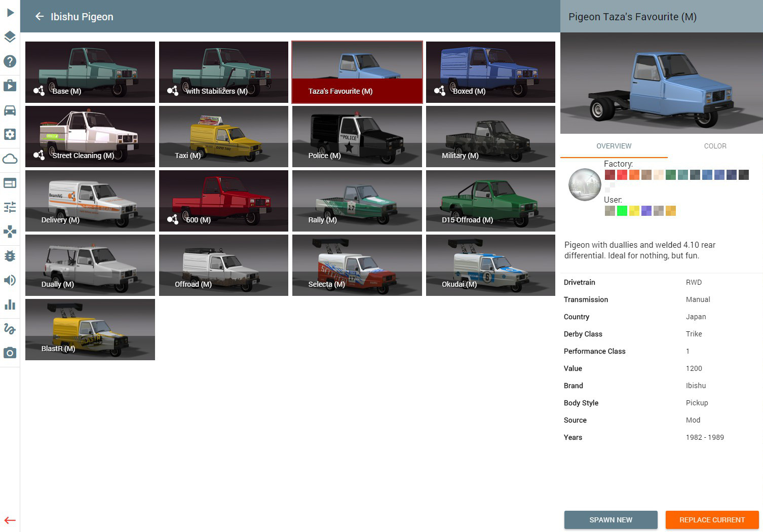The height and width of the screenshot is (532, 763).
Task: Click the Transmission value Manual
Action: [698, 299]
